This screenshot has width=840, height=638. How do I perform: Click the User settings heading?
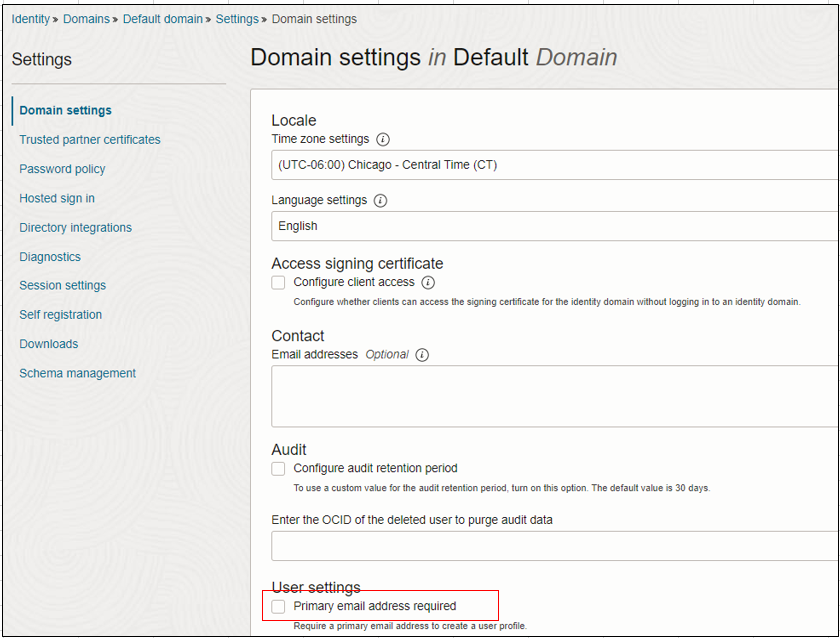[x=316, y=588]
